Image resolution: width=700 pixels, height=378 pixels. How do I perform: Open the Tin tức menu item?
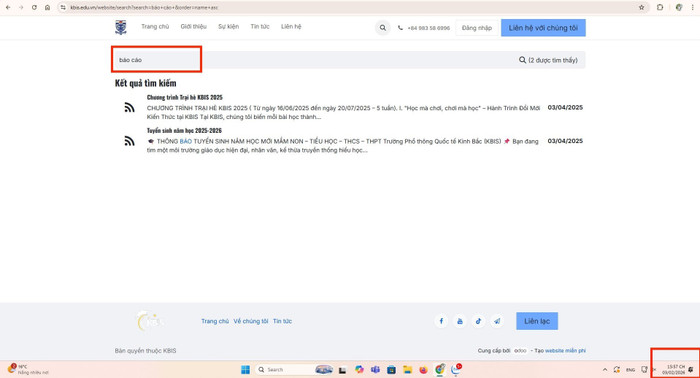coord(260,27)
